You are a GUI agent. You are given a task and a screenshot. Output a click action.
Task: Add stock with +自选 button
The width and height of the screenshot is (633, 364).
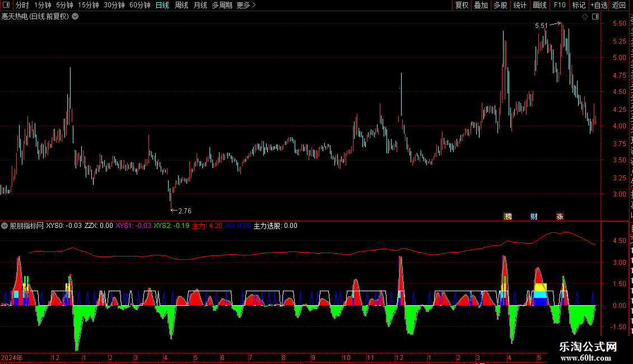[x=599, y=5]
